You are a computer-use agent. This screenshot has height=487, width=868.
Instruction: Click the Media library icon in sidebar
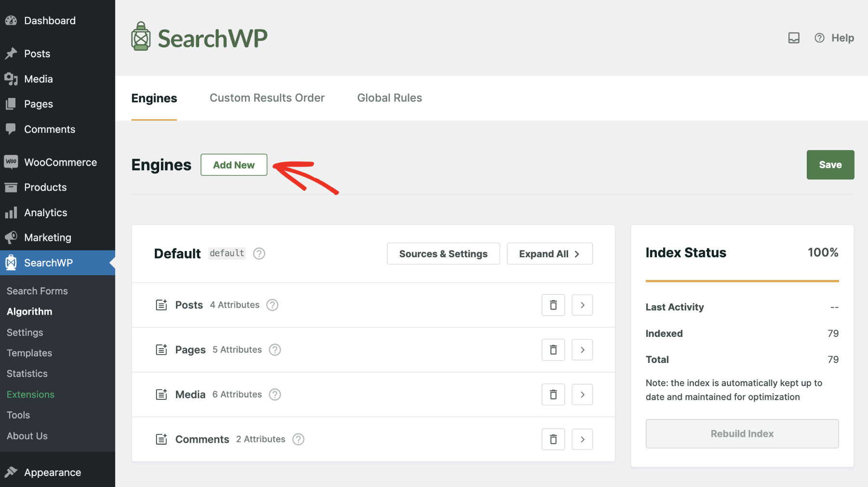tap(11, 79)
